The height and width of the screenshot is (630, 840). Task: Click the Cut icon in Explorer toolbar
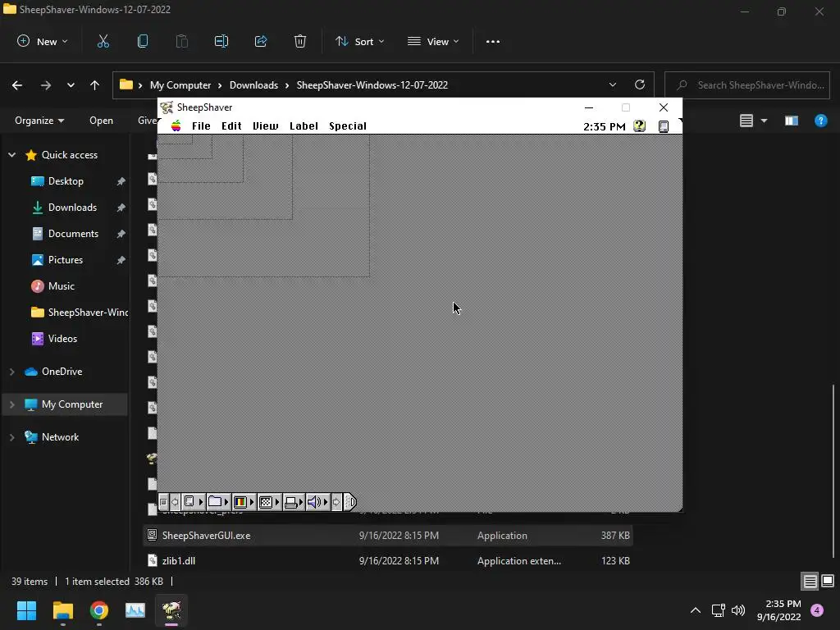pos(103,41)
